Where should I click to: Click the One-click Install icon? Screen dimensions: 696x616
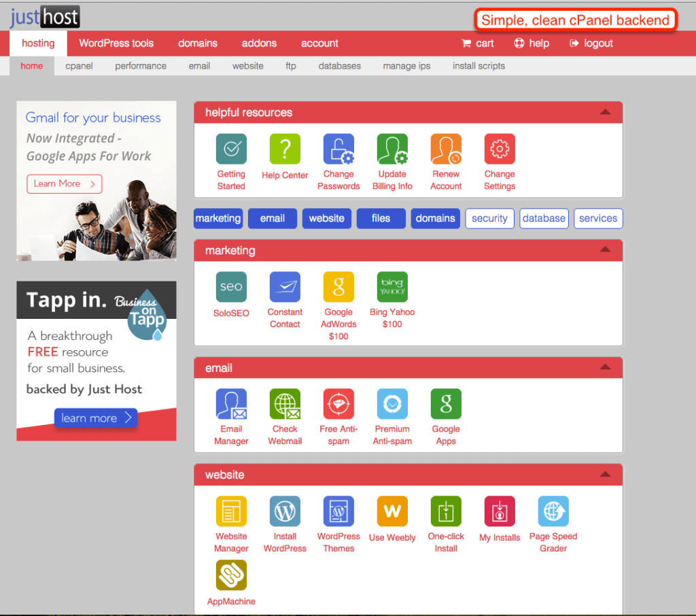click(x=446, y=511)
